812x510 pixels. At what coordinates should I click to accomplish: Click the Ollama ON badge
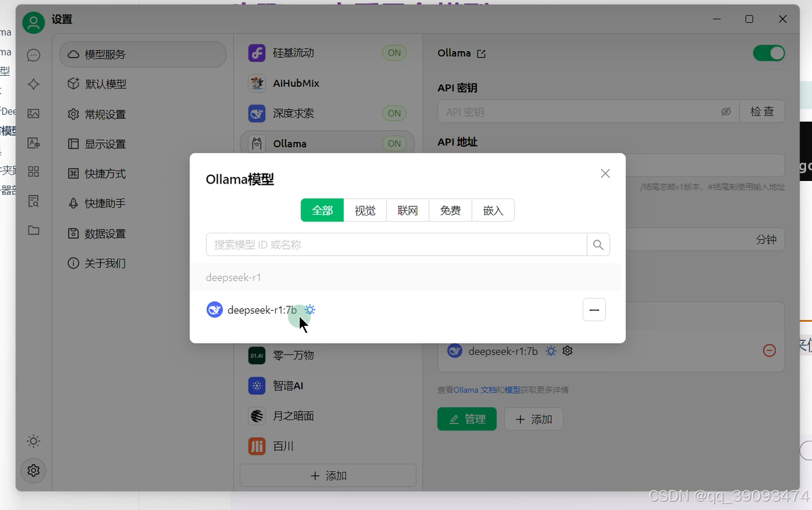click(x=395, y=143)
